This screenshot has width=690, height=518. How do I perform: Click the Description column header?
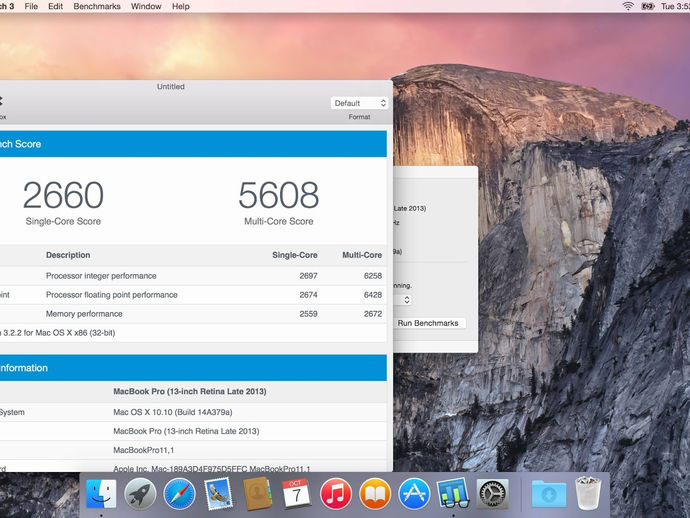pyautogui.click(x=68, y=255)
